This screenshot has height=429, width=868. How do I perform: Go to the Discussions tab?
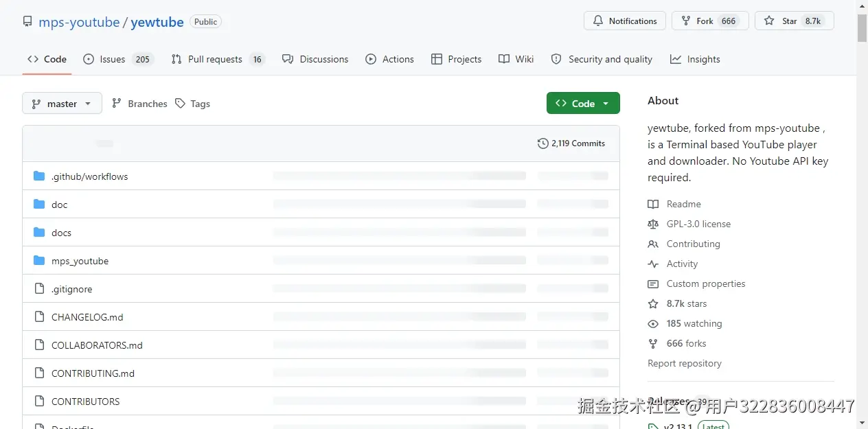click(x=315, y=59)
